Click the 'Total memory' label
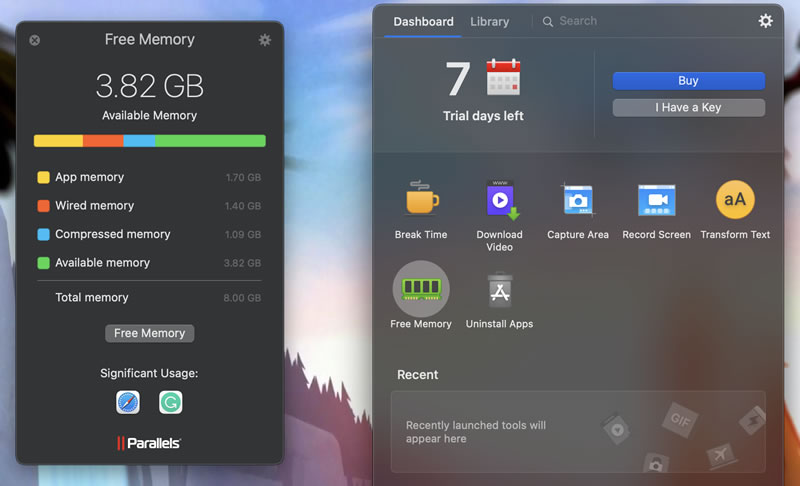800x486 pixels. tap(92, 297)
